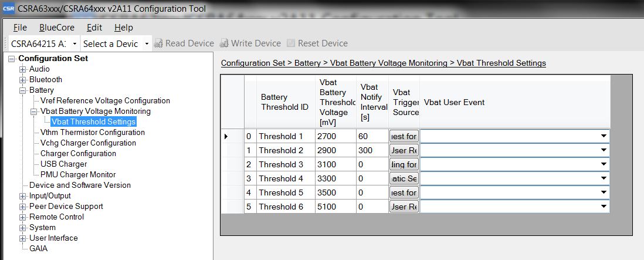644x260 pixels.
Task: Open the File menu
Action: coord(20,28)
